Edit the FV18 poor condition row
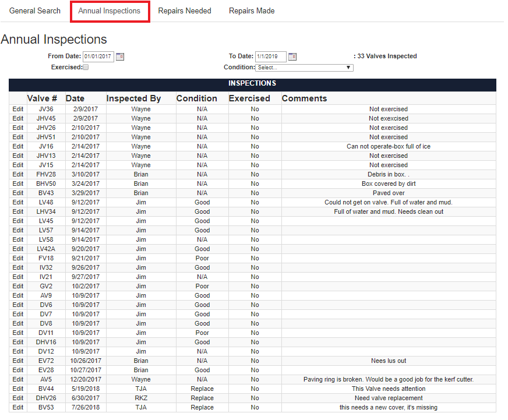 click(18, 258)
